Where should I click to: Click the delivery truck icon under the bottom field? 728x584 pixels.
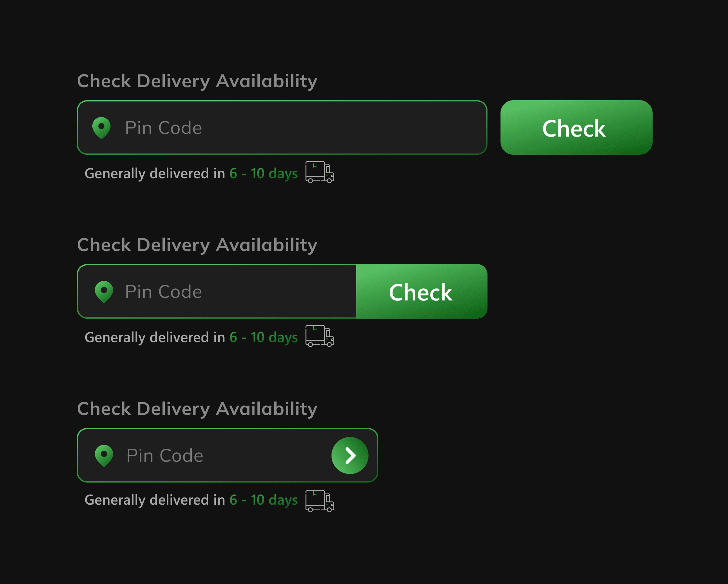pyautogui.click(x=320, y=501)
